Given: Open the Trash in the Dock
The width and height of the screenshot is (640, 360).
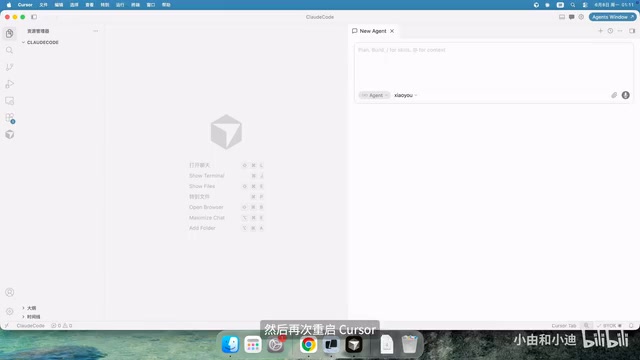Looking at the screenshot, I should click(409, 344).
